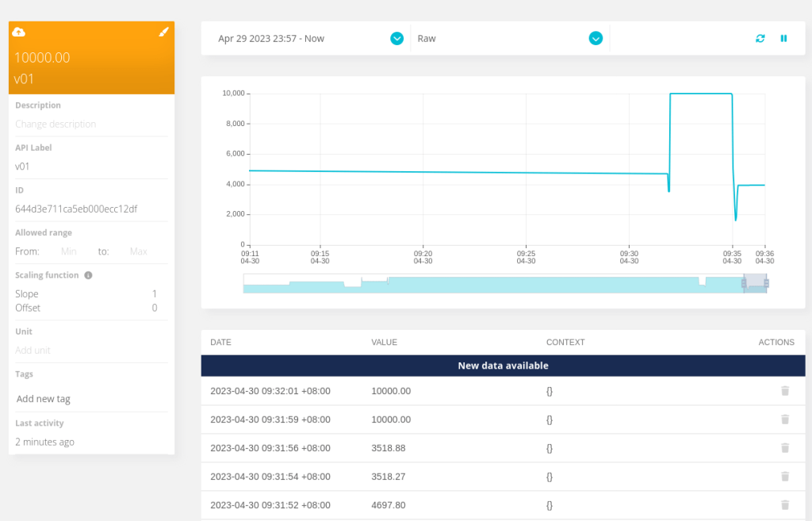The width and height of the screenshot is (812, 521).
Task: Click the orange cloud device icon
Action: point(20,32)
